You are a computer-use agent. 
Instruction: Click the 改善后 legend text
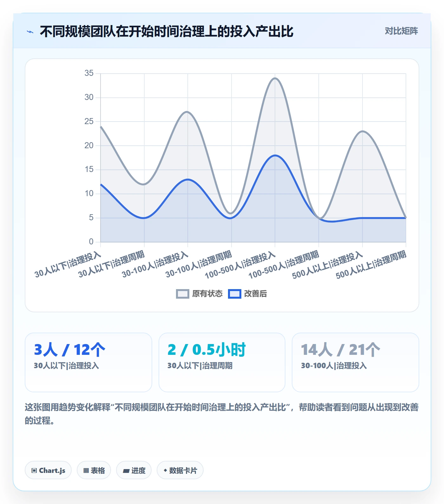coord(255,294)
